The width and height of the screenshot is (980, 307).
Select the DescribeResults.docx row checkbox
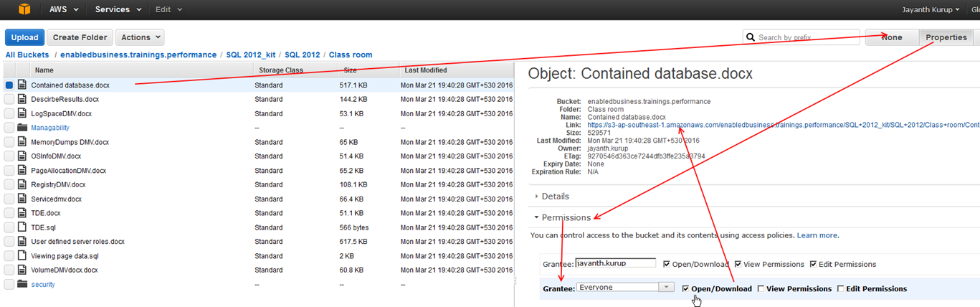9,99
